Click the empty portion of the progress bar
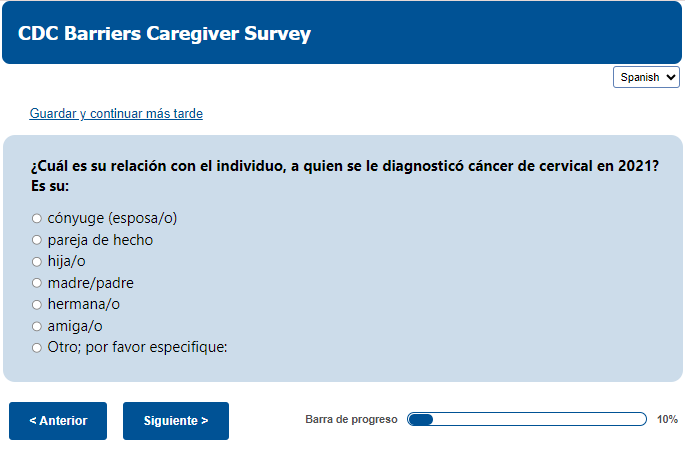685x451 pixels. (x=540, y=419)
